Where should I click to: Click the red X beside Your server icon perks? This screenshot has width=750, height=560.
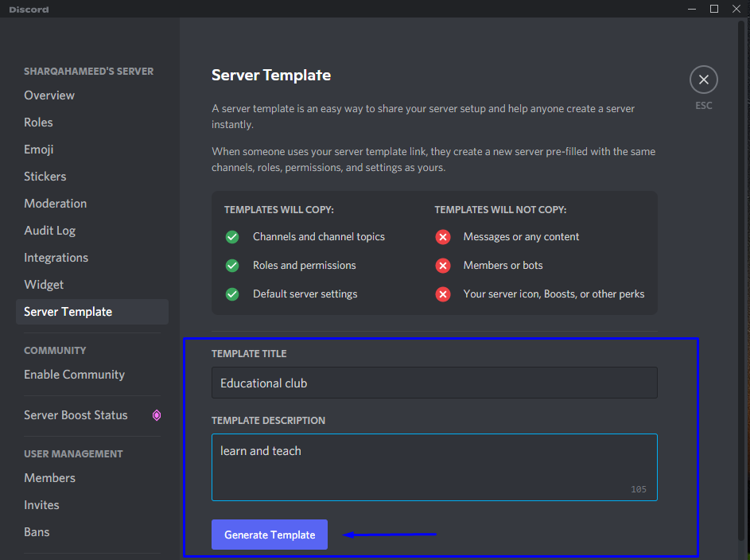point(443,294)
